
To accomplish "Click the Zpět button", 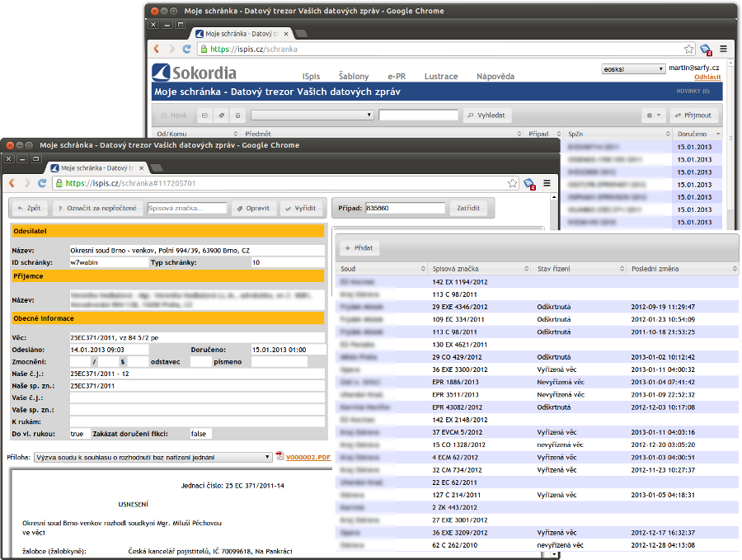I will tap(29, 208).
